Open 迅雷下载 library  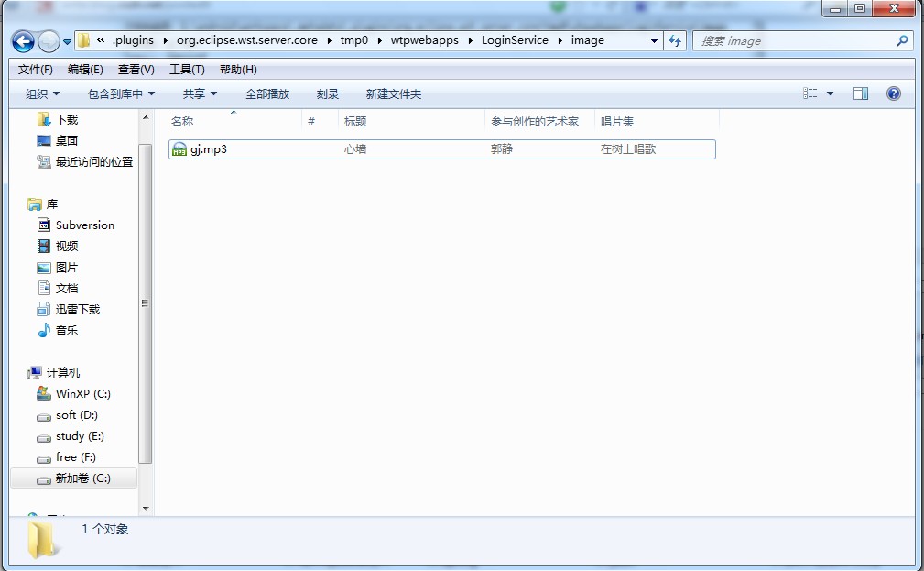pyautogui.click(x=77, y=309)
